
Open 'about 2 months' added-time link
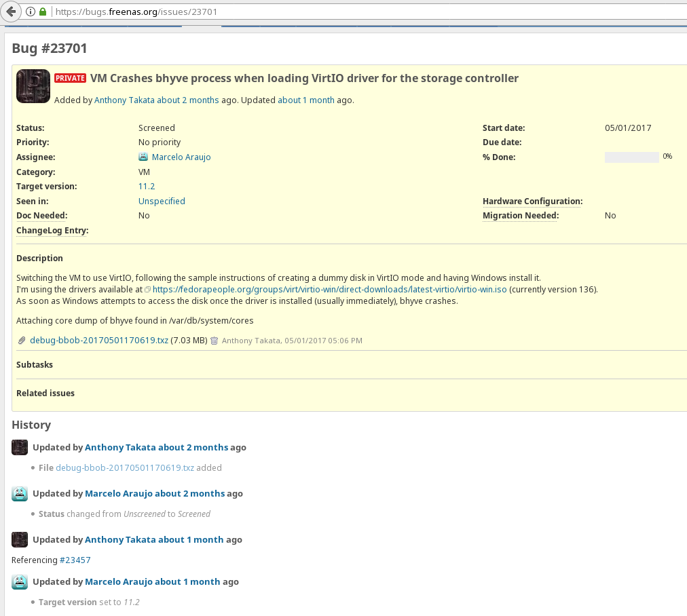click(x=187, y=100)
